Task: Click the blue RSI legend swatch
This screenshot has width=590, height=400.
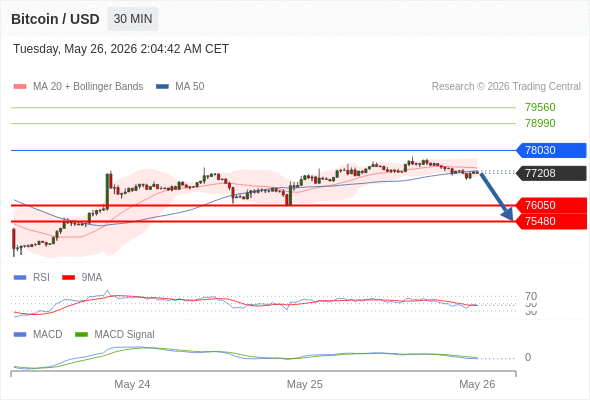Action: click(x=20, y=278)
